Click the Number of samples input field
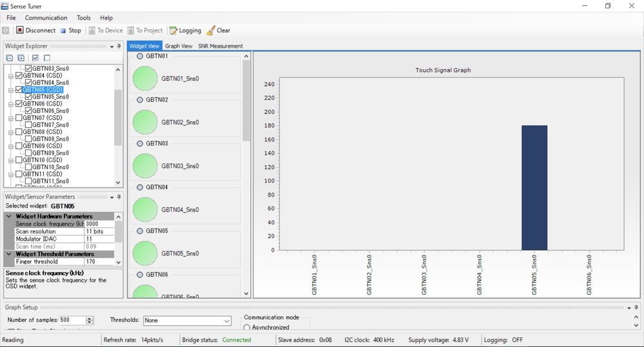Screen dimensions: 644x347 pos(72,320)
